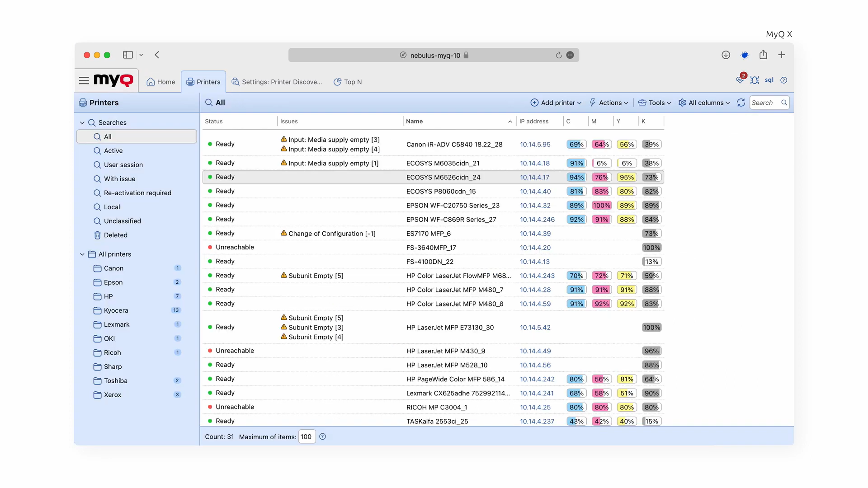
Task: Select the Unreachable FS-3640MFP_17 printer row
Action: click(x=433, y=247)
